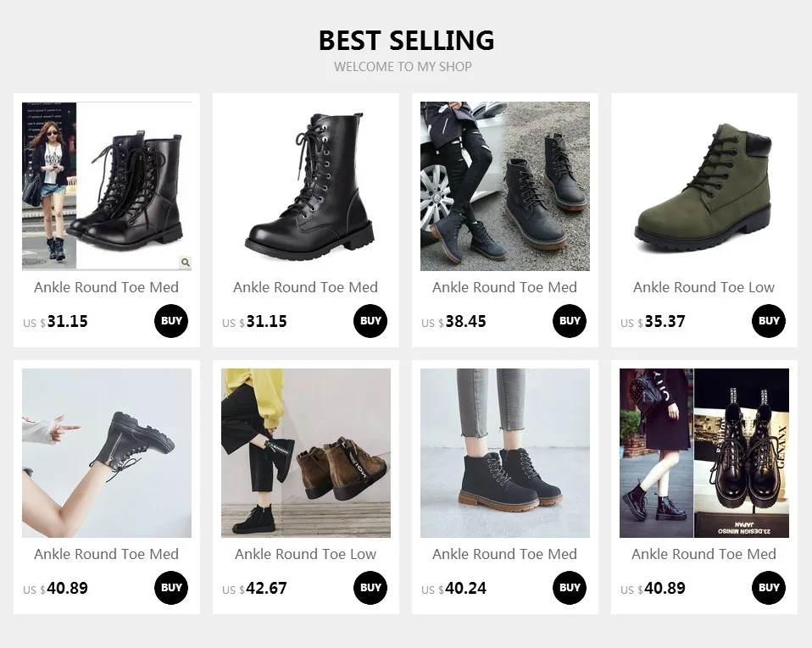812x648 pixels.
Task: Click BUY button for $40.89 glossy platform boots
Action: (x=769, y=588)
